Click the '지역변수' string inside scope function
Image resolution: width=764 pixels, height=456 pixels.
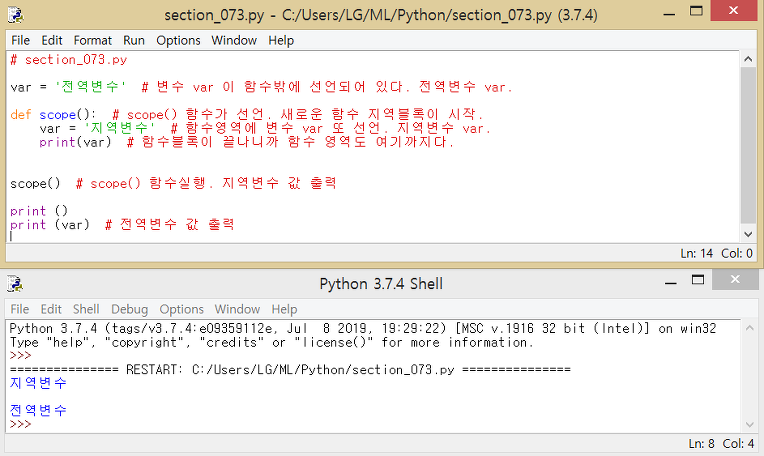pos(119,128)
